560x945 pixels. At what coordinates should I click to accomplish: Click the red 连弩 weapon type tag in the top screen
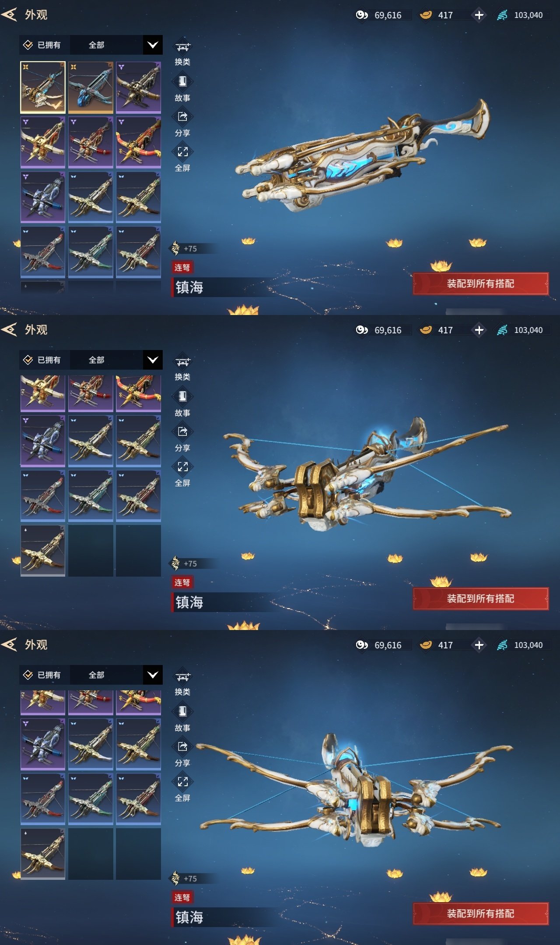coord(182,267)
